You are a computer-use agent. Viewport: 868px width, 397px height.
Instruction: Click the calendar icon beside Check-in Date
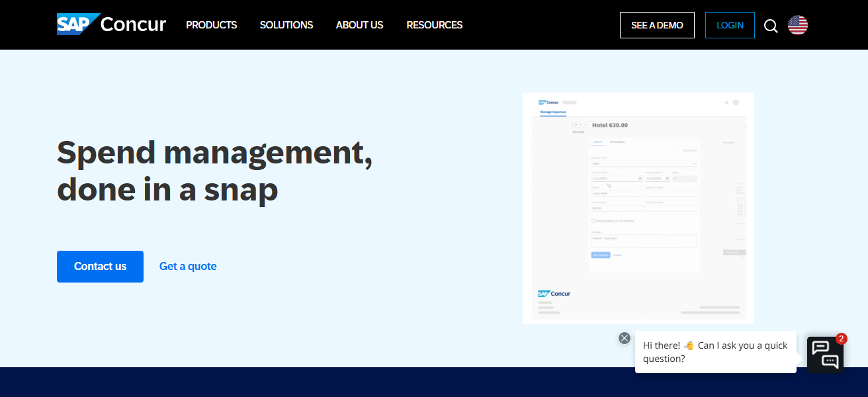click(x=640, y=179)
